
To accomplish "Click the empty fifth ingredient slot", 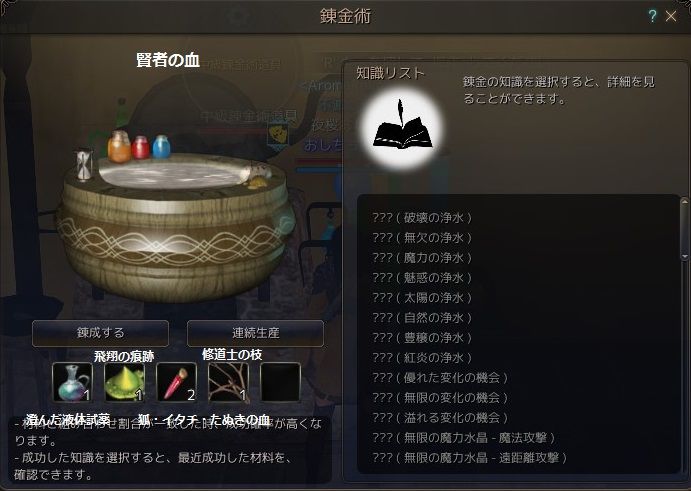I will [280, 382].
